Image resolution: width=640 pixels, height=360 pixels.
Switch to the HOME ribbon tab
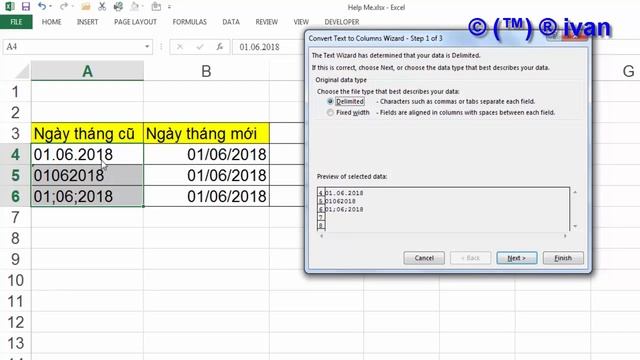[x=51, y=22]
